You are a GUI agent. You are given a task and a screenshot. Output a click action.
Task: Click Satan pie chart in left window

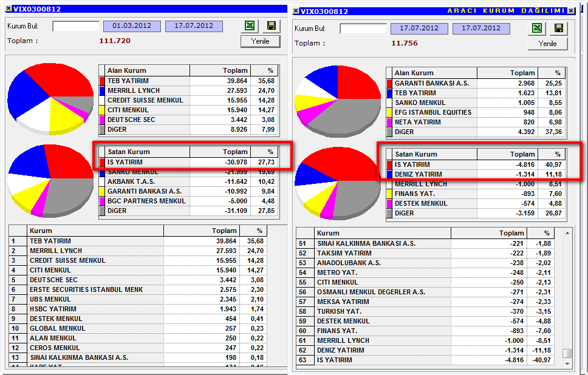pos(50,181)
